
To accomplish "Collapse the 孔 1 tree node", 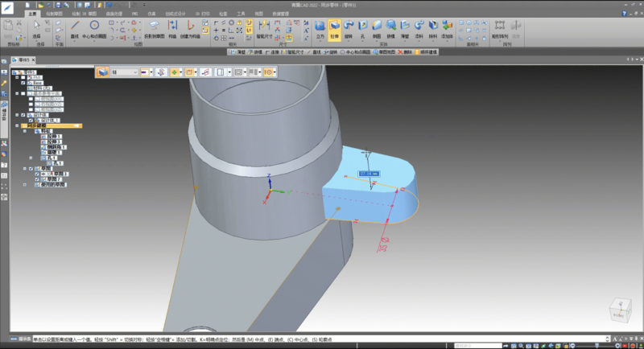I will coord(31,158).
